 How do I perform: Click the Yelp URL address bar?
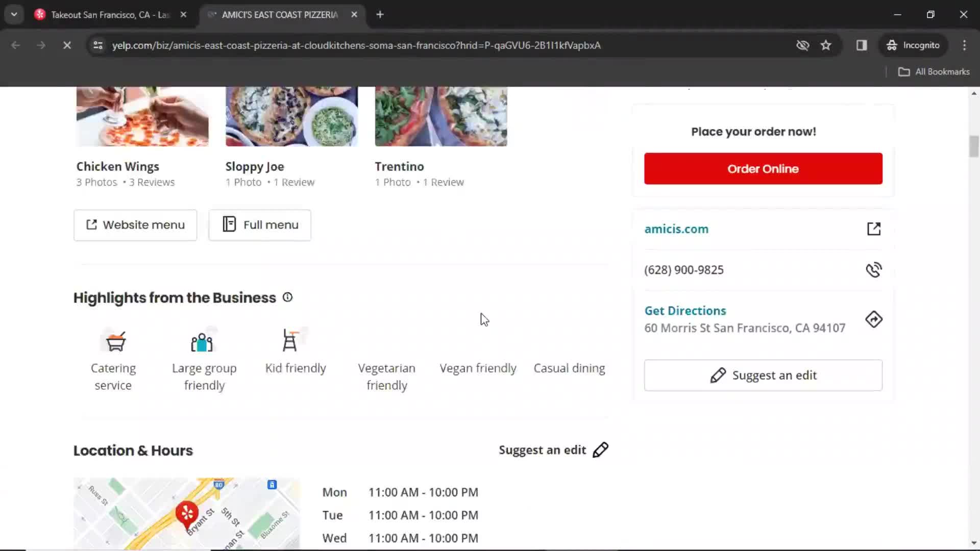coord(356,45)
